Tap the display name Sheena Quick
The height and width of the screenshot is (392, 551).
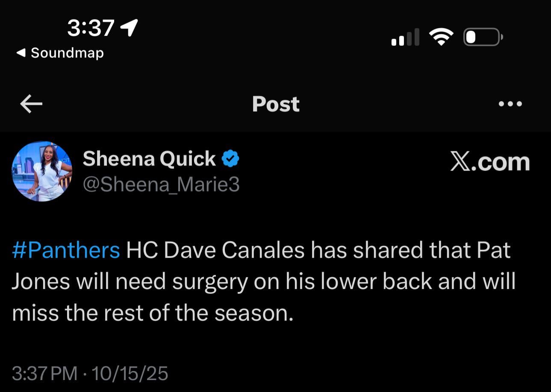(149, 158)
